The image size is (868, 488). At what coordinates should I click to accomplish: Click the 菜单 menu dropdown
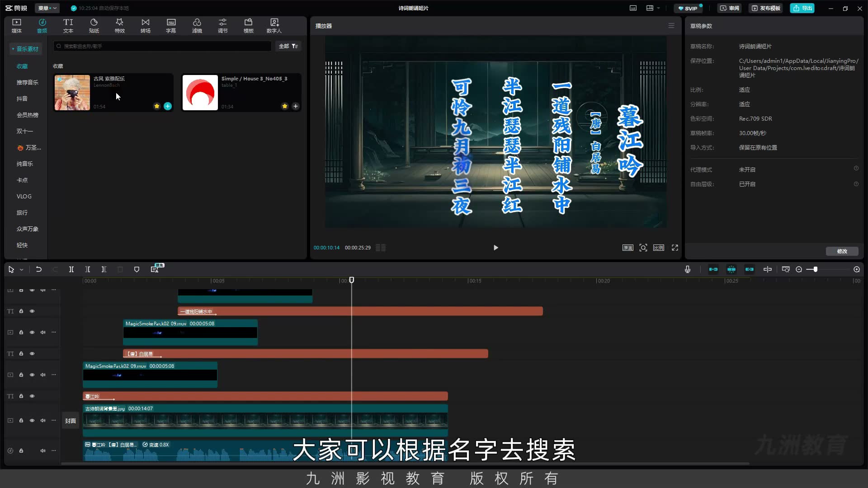(47, 8)
